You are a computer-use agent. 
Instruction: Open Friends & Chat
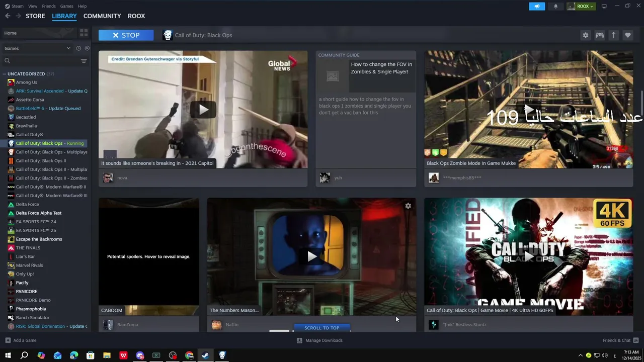click(620, 340)
